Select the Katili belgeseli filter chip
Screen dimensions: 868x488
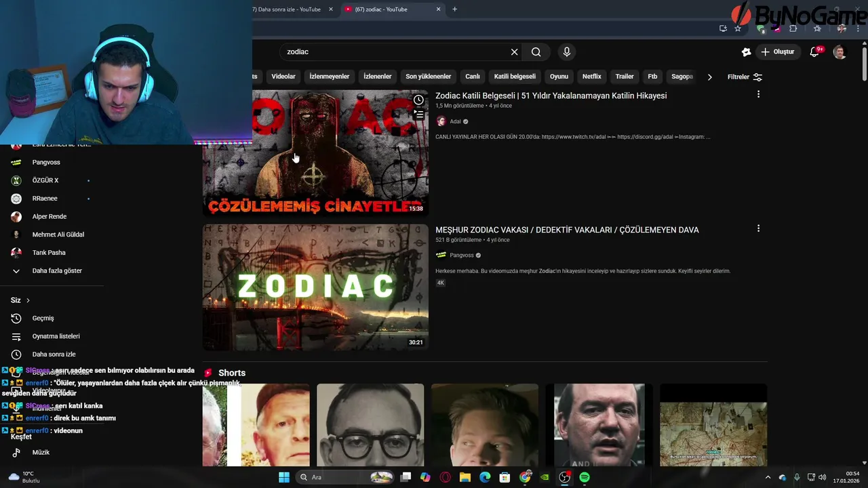click(x=515, y=77)
